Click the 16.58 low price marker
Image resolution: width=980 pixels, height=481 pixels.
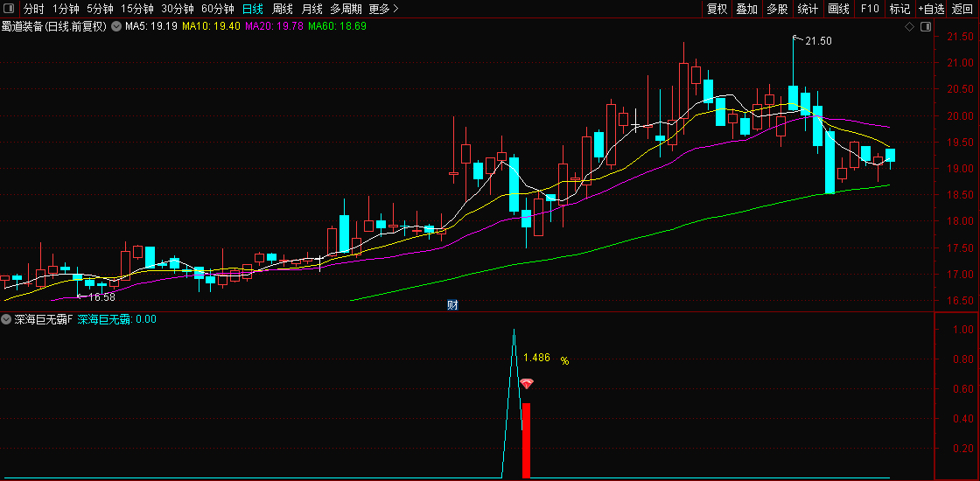101,297
